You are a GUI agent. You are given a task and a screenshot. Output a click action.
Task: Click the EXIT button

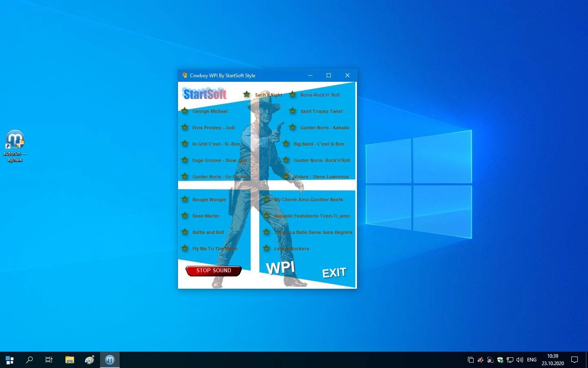(x=334, y=273)
